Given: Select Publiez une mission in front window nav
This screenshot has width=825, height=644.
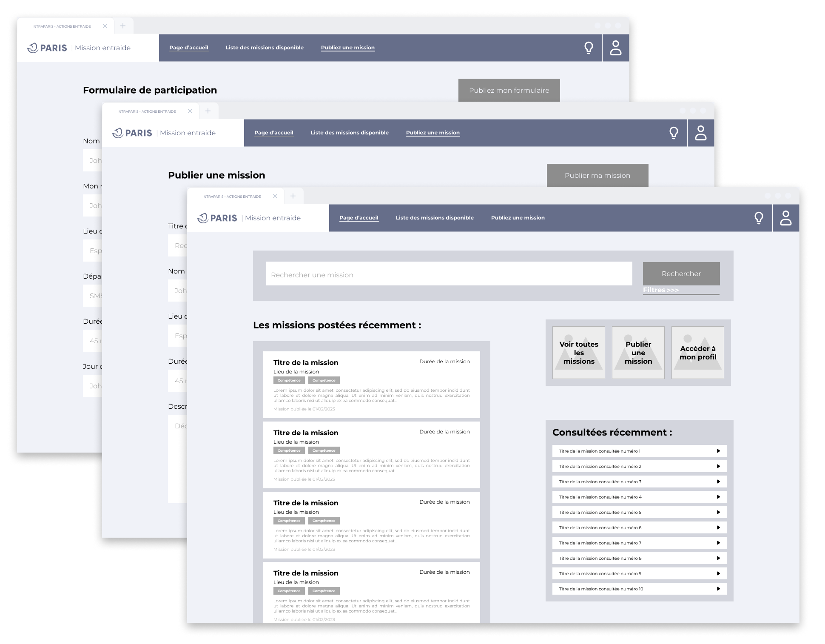Looking at the screenshot, I should (x=518, y=218).
